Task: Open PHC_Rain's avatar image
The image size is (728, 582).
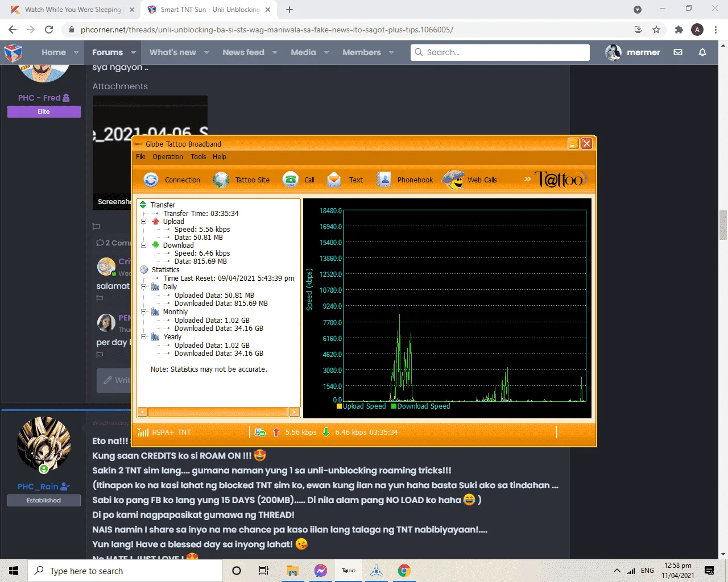Action: tap(44, 444)
